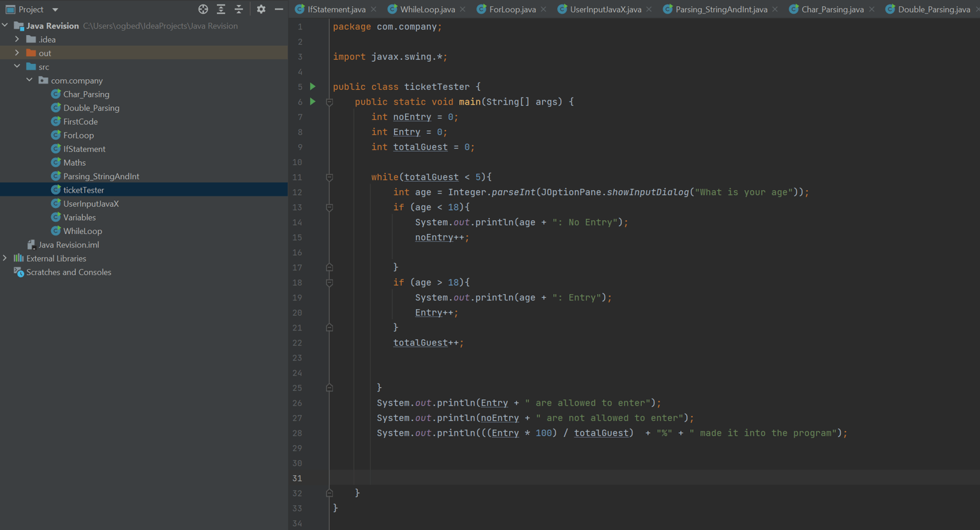Close the Parsing_StringAndInt.java tab

pyautogui.click(x=775, y=10)
